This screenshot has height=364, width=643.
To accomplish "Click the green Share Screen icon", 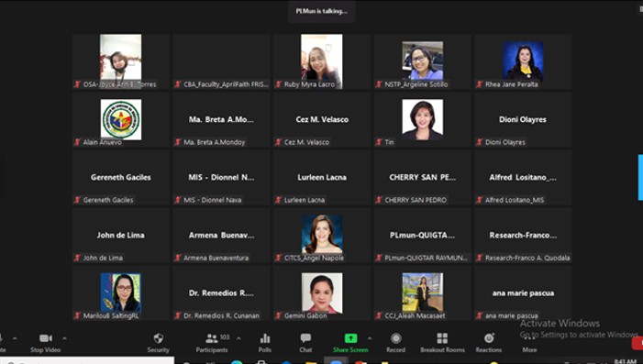I will (350, 338).
